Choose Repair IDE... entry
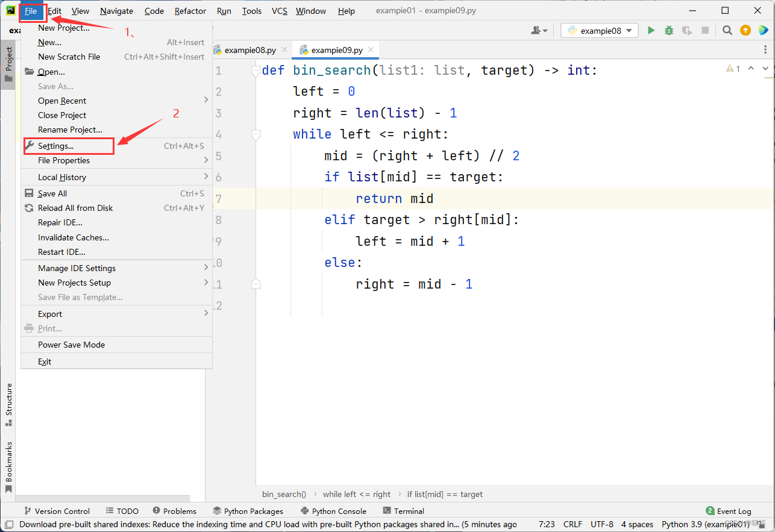The height and width of the screenshot is (532, 775). pos(116,222)
